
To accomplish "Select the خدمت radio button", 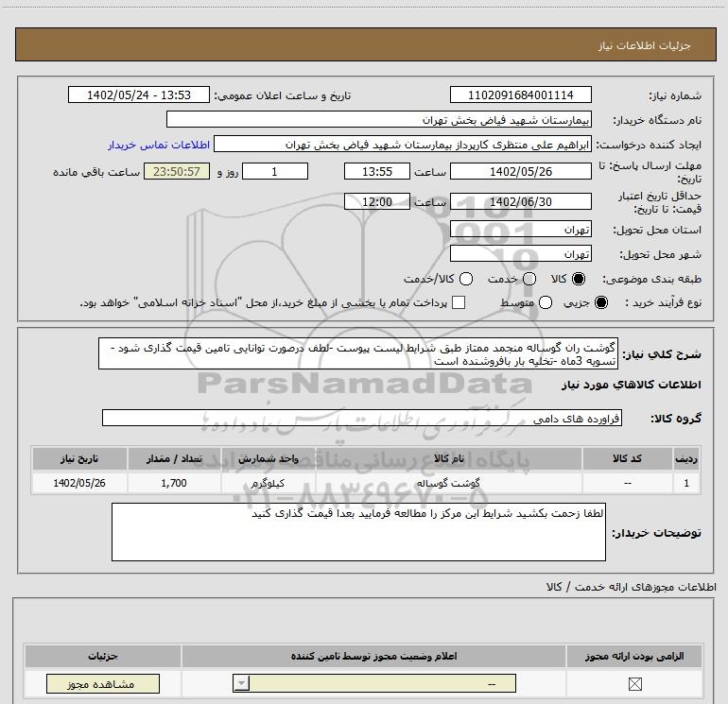I will click(x=529, y=279).
